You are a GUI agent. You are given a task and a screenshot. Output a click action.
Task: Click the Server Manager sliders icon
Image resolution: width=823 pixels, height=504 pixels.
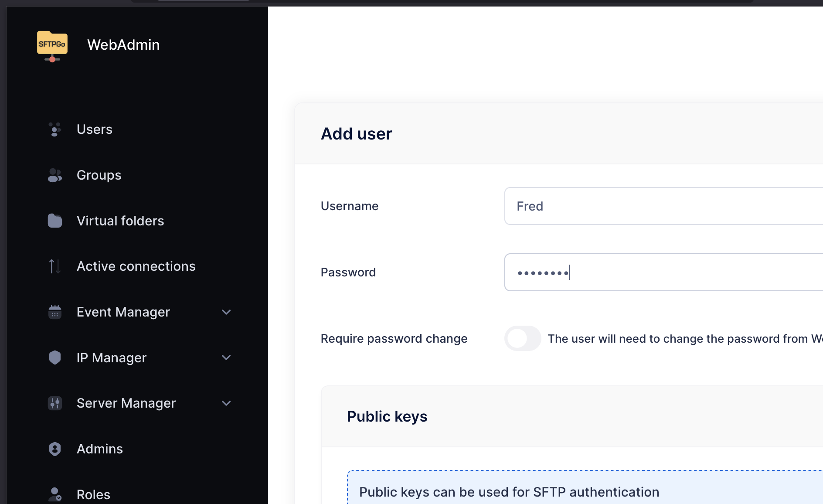click(x=54, y=403)
